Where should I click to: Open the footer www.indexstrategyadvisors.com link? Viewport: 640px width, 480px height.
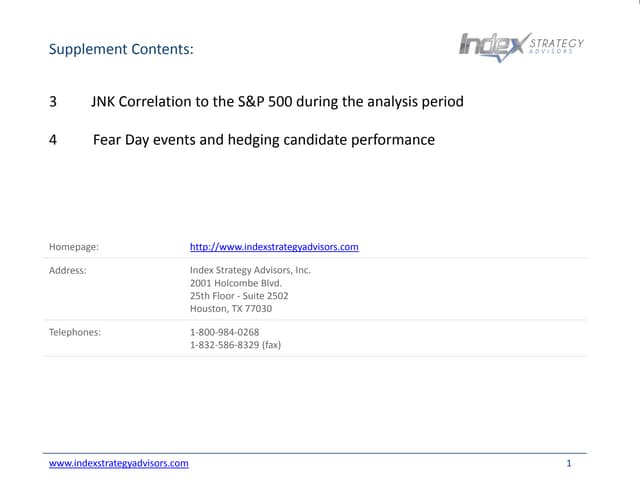(x=119, y=464)
